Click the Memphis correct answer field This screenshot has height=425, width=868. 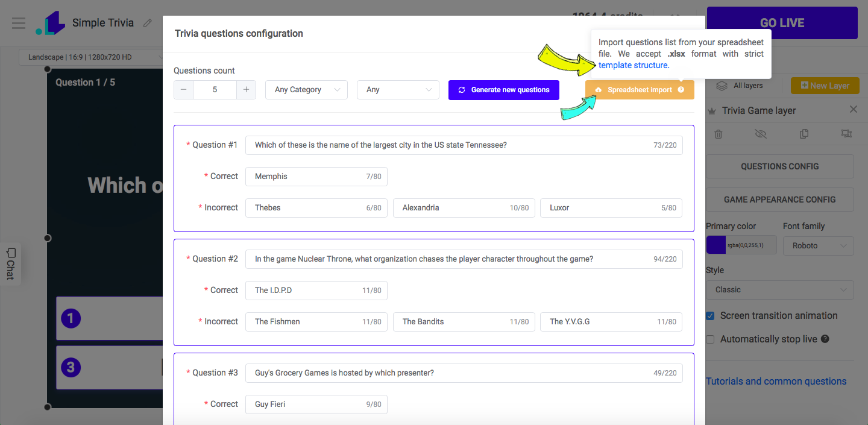(x=316, y=177)
